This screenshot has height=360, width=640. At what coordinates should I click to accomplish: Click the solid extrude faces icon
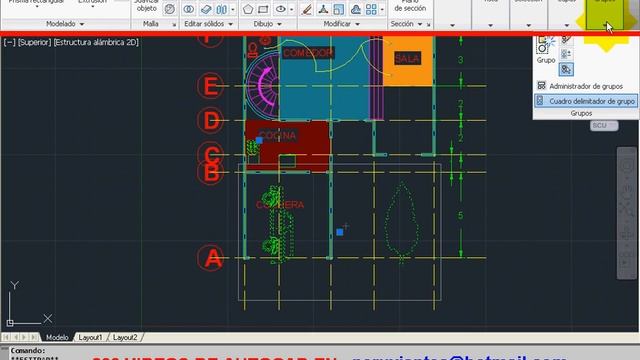(x=206, y=9)
